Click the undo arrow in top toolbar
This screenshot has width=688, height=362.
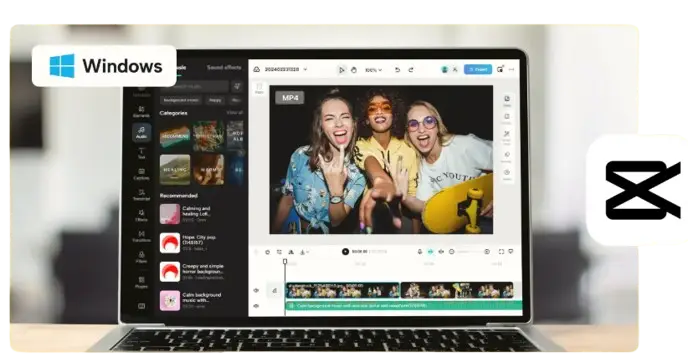[x=397, y=70]
